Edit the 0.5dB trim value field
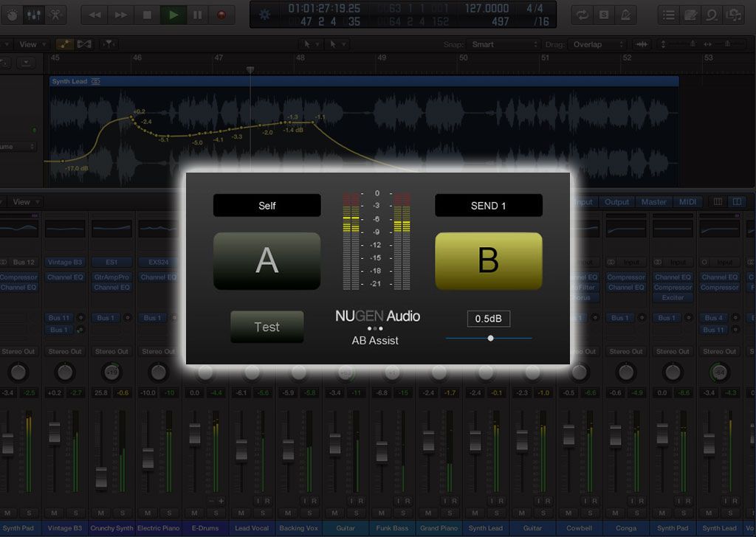 pos(489,319)
